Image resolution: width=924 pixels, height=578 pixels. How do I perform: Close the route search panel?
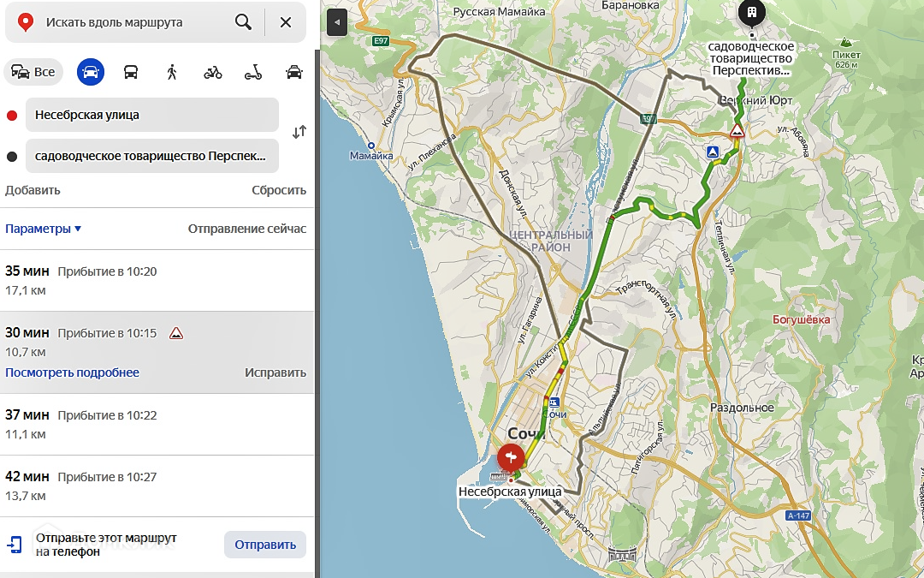tap(286, 22)
